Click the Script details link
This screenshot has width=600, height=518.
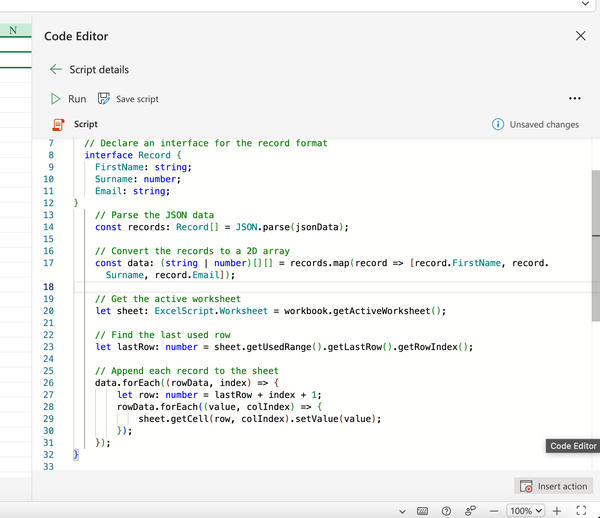tap(99, 70)
